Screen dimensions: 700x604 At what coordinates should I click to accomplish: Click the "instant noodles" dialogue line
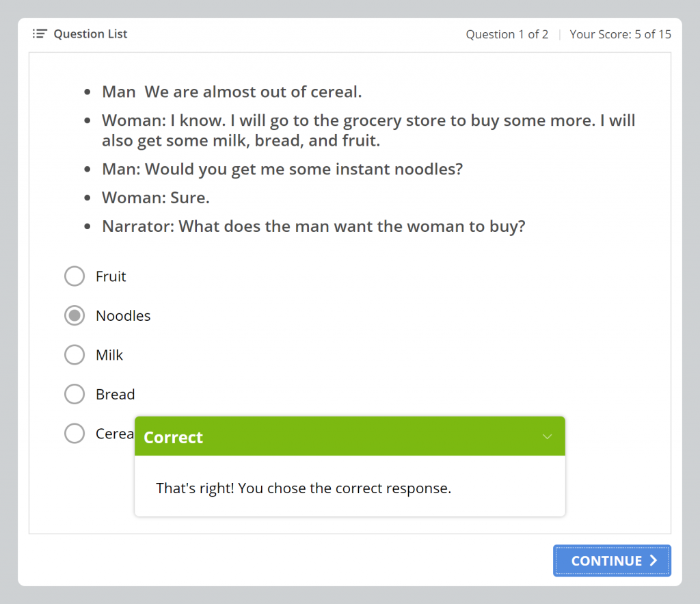coord(282,169)
